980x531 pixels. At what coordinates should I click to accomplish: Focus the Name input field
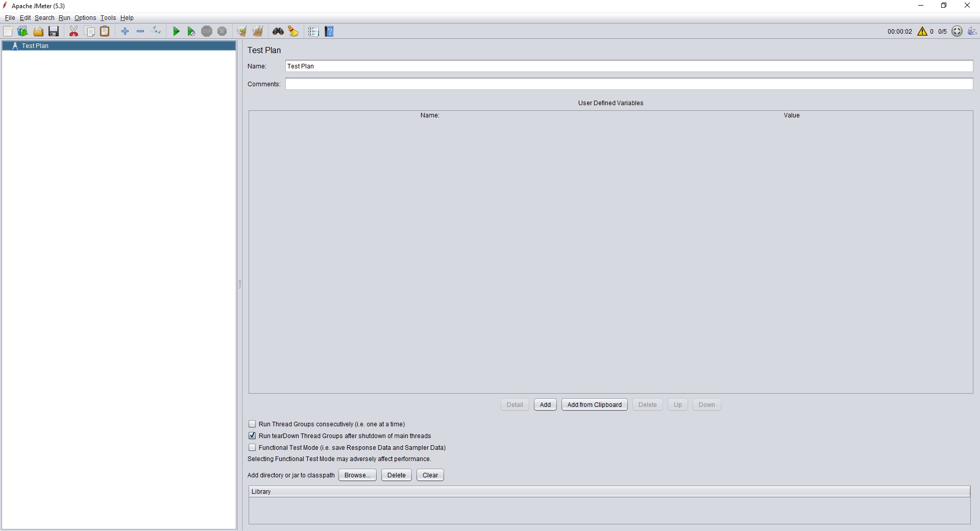[x=629, y=66]
